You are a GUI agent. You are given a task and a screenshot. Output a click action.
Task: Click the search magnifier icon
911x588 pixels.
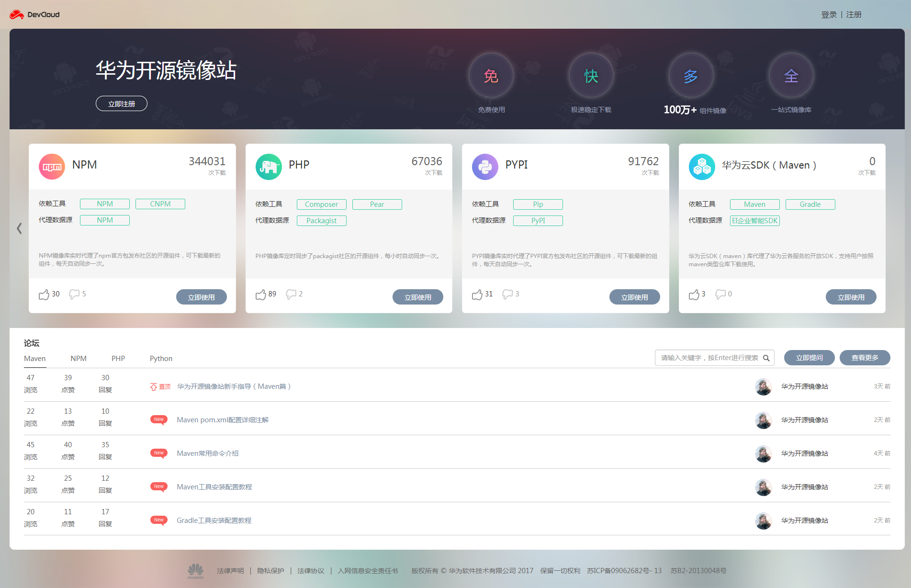(766, 358)
